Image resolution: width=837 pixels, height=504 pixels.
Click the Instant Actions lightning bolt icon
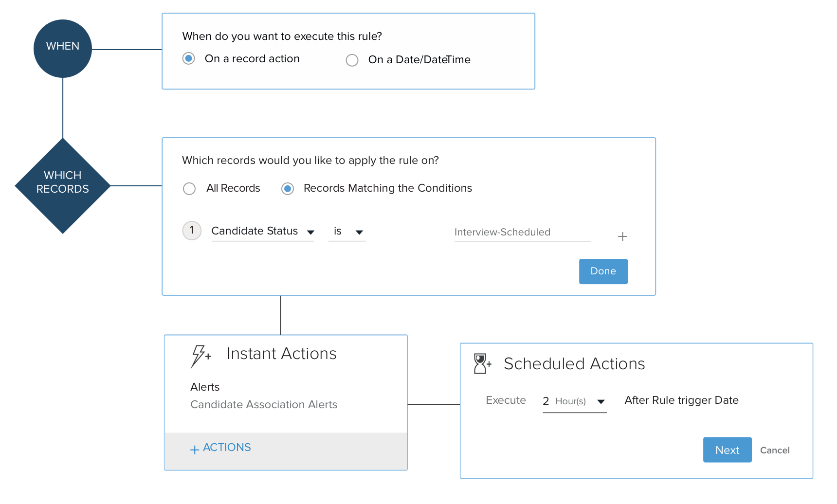200,356
